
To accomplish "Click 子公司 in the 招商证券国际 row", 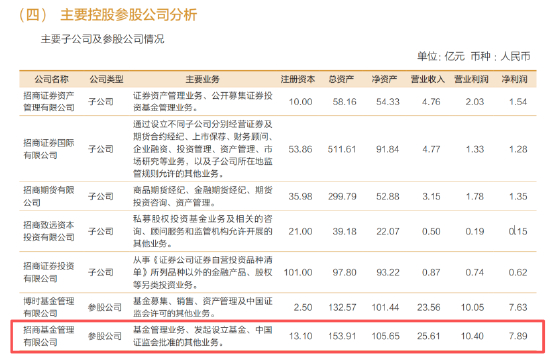I will pos(100,149).
